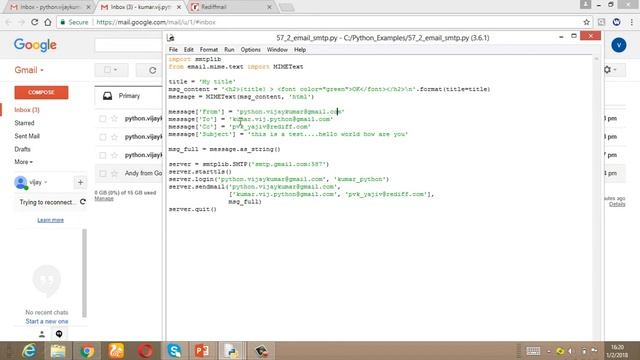
Task: Tick the third python.vijayk email checkbox
Action: point(103,155)
